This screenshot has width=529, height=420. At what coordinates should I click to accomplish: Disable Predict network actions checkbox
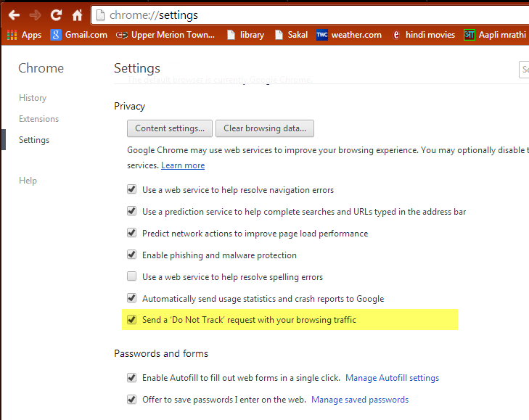tap(131, 233)
